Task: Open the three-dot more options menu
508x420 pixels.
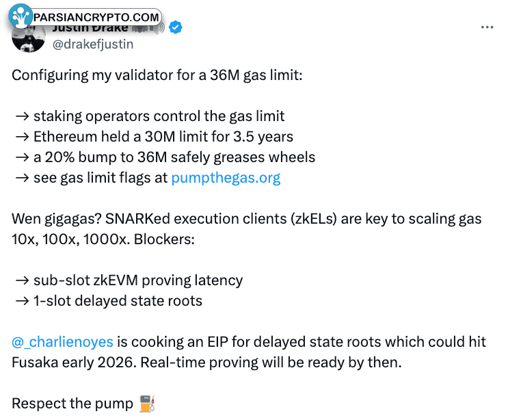Action: tap(487, 27)
